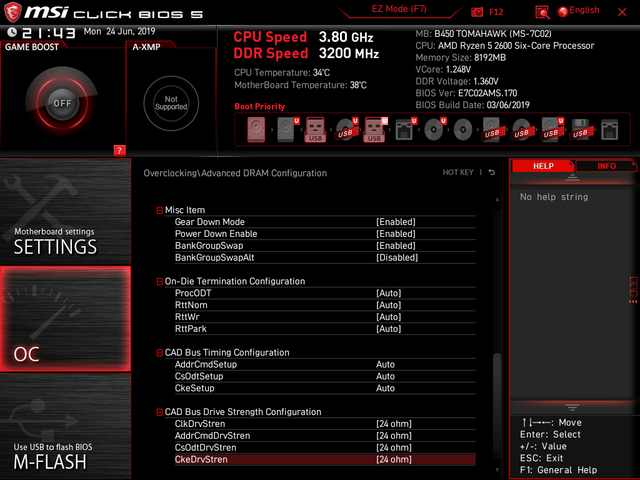
Task: Open ClkDrvStren 24 ohm options
Action: pos(394,424)
